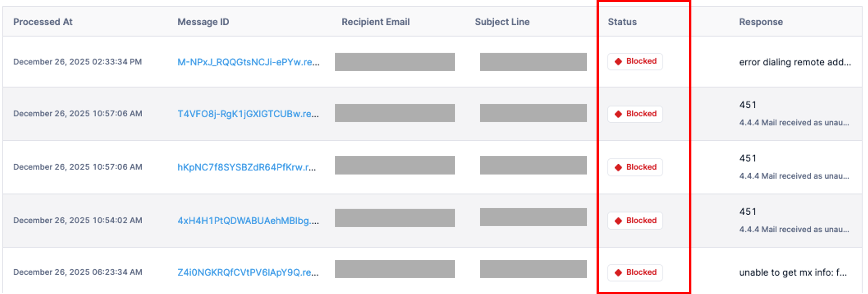This screenshot has height=294, width=868.
Task: Click the Blocked badge at 10:54:02 AM
Action: tap(635, 221)
